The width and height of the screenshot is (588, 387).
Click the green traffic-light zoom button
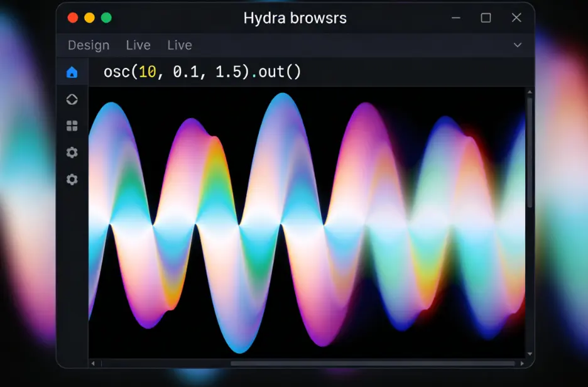107,18
